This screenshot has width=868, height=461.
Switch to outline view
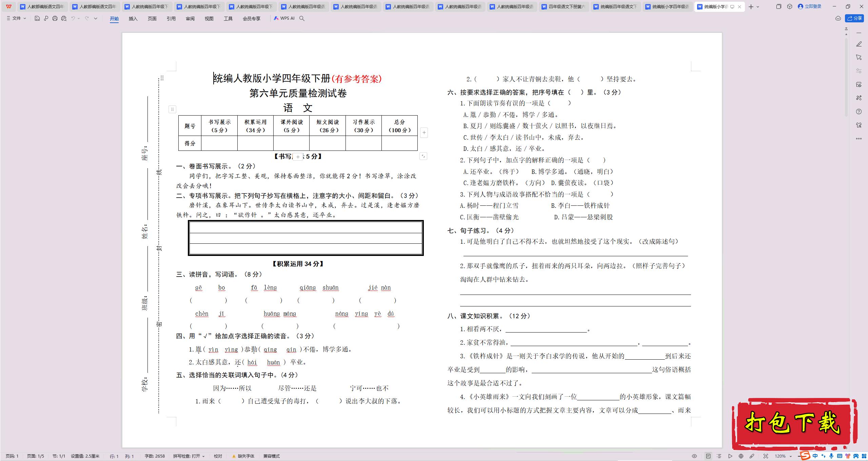[719, 456]
